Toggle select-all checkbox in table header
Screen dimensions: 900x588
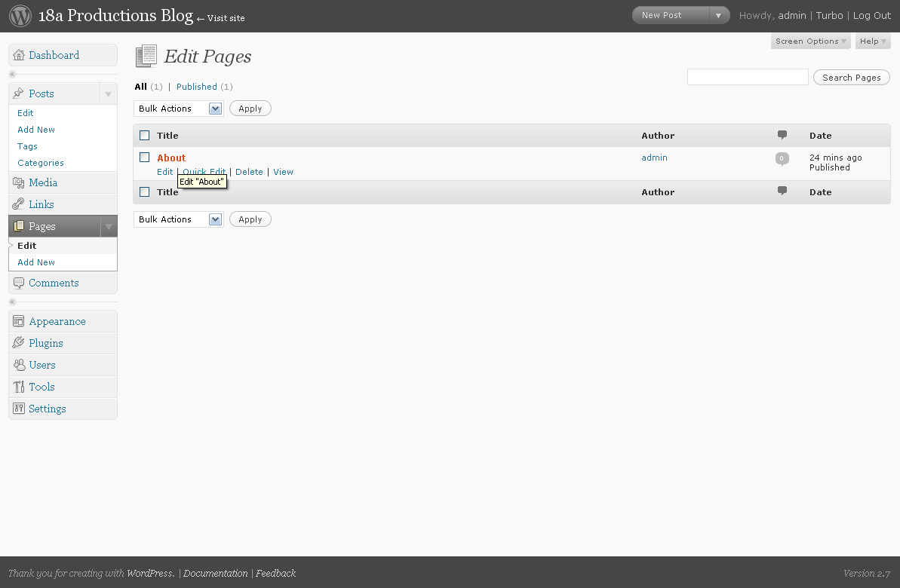tap(145, 136)
